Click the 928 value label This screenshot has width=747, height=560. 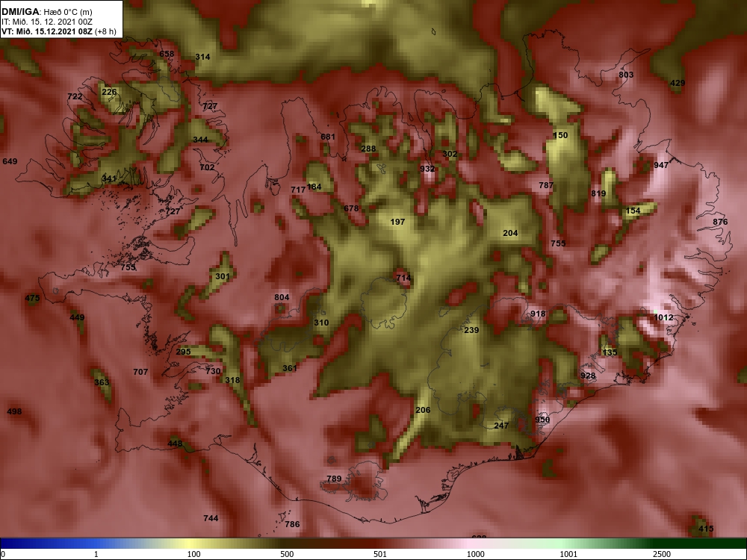pyautogui.click(x=588, y=376)
